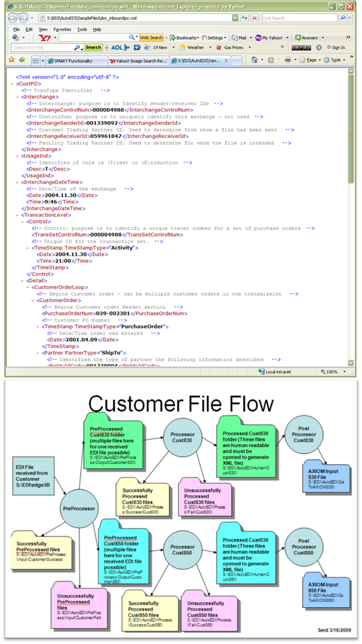Click the Add to Favorites icon

pos(22,60)
